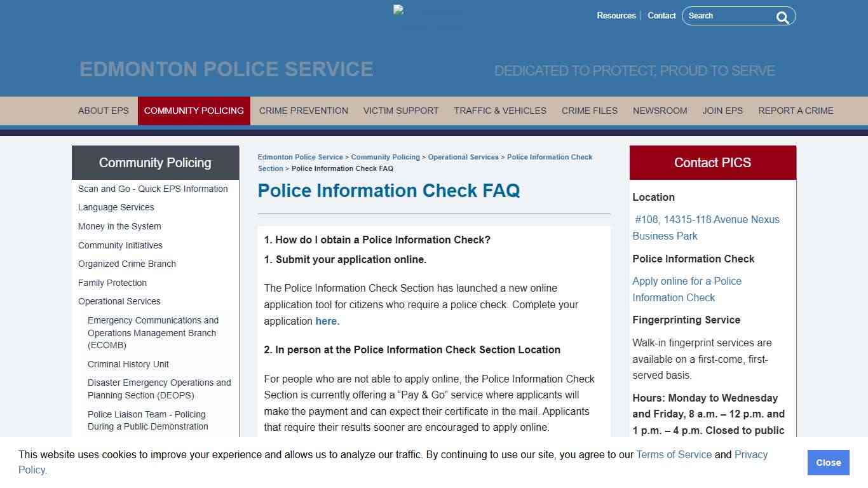
Task: Click the 'here' application link
Action: tap(325, 321)
